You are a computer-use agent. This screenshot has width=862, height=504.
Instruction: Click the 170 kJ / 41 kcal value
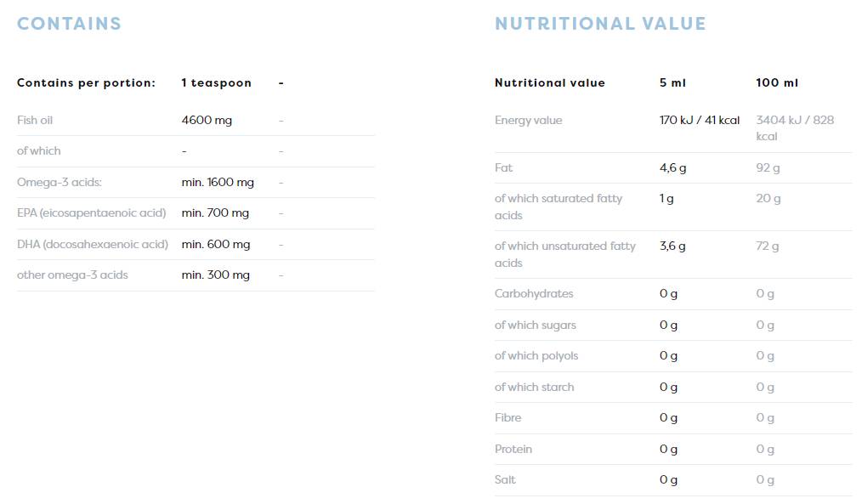pyautogui.click(x=700, y=121)
